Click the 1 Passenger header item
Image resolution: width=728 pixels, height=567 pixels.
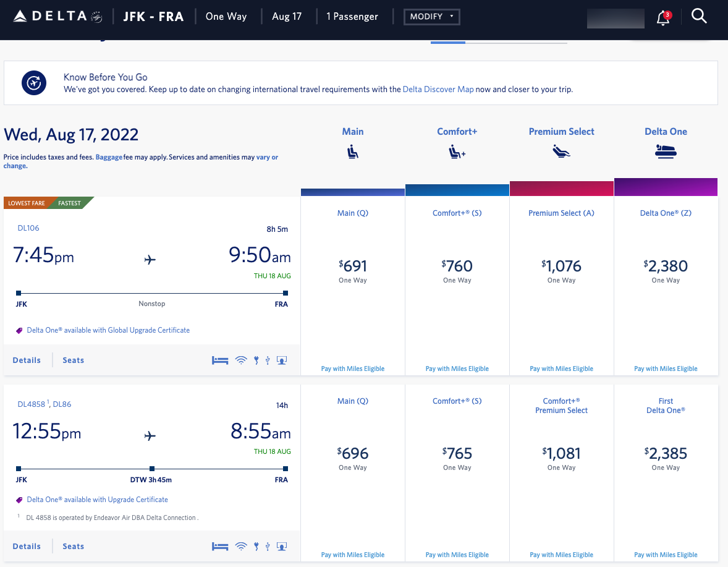tap(352, 17)
